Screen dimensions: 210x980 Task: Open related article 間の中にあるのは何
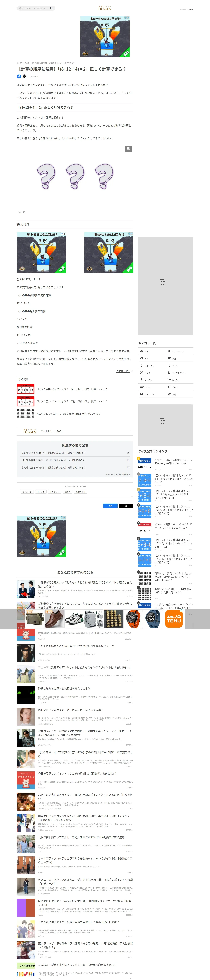pyautogui.click(x=75, y=453)
